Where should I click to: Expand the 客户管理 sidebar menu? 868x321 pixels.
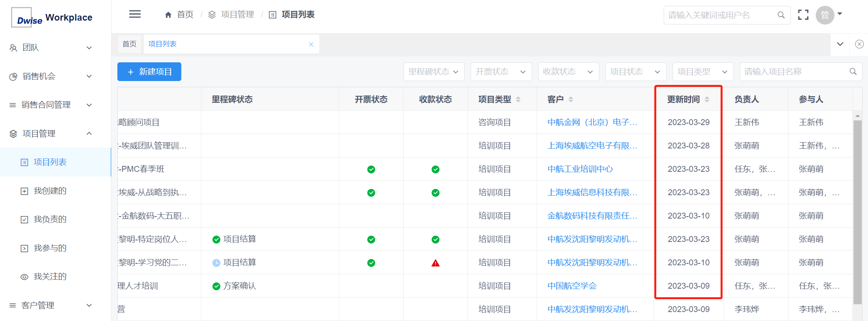pyautogui.click(x=55, y=305)
